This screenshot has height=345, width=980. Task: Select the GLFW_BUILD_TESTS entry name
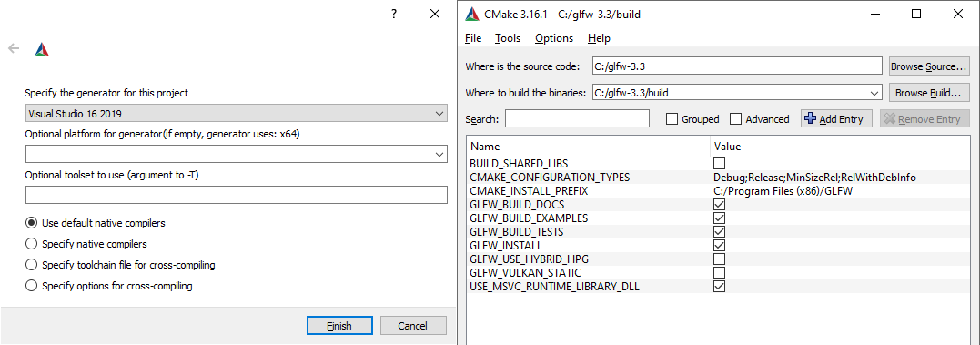click(x=516, y=232)
